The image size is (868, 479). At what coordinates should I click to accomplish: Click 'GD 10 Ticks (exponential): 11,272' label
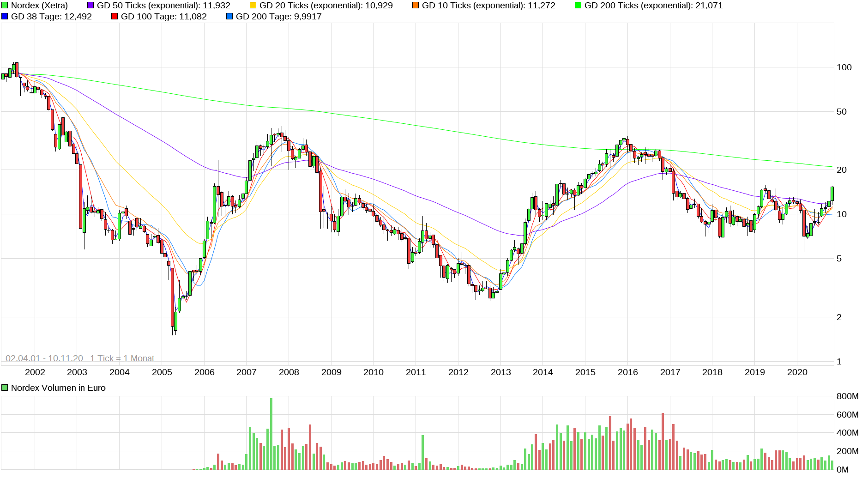(488, 6)
